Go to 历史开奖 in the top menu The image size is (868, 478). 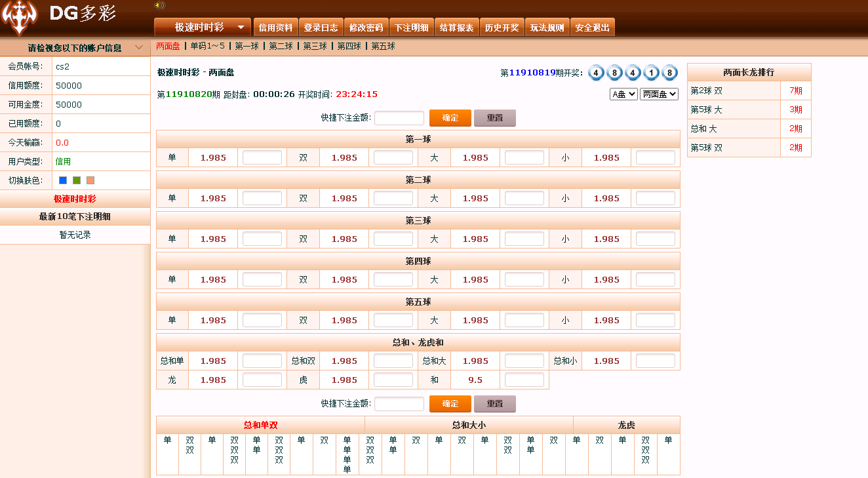[x=502, y=28]
